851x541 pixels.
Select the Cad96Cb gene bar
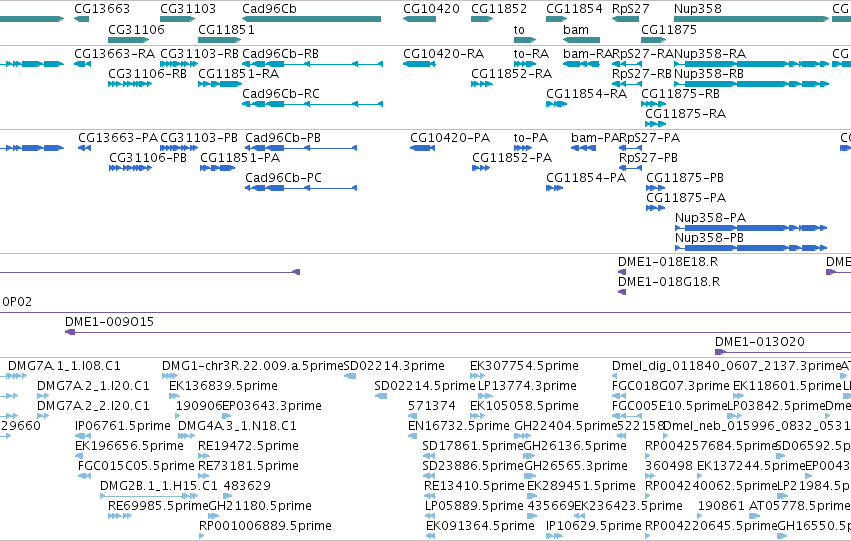[x=312, y=19]
